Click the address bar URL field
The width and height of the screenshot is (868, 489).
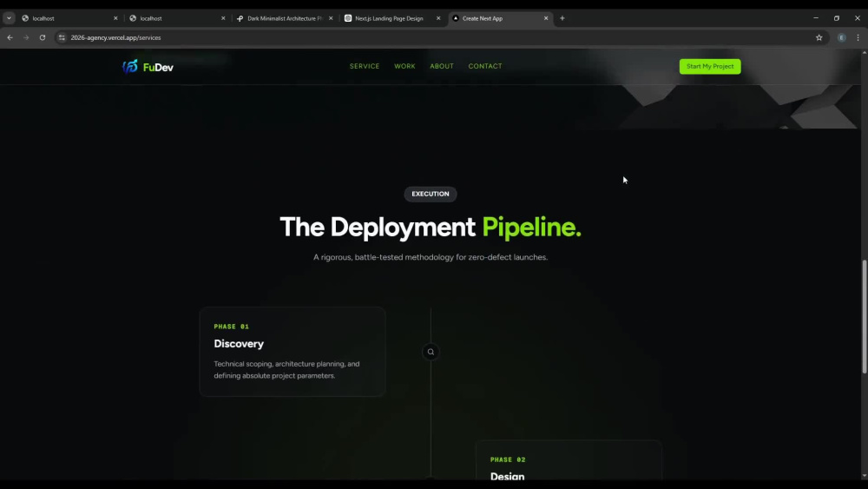[x=443, y=37]
